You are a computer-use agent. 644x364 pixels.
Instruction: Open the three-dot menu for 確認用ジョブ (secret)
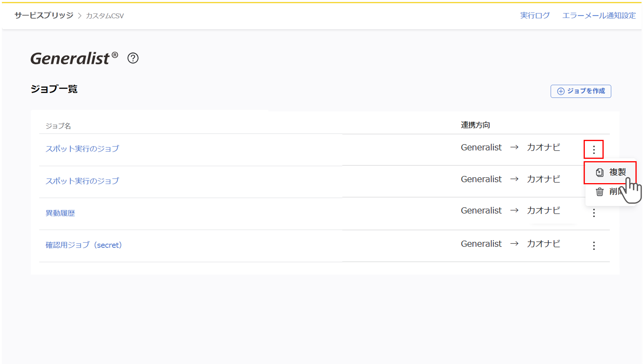click(x=594, y=245)
